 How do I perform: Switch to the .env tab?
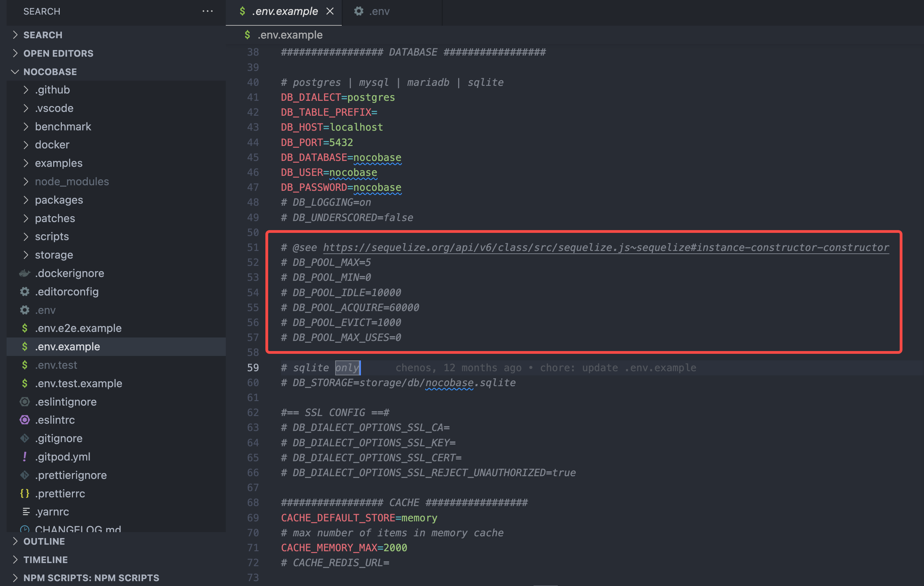pos(379,11)
